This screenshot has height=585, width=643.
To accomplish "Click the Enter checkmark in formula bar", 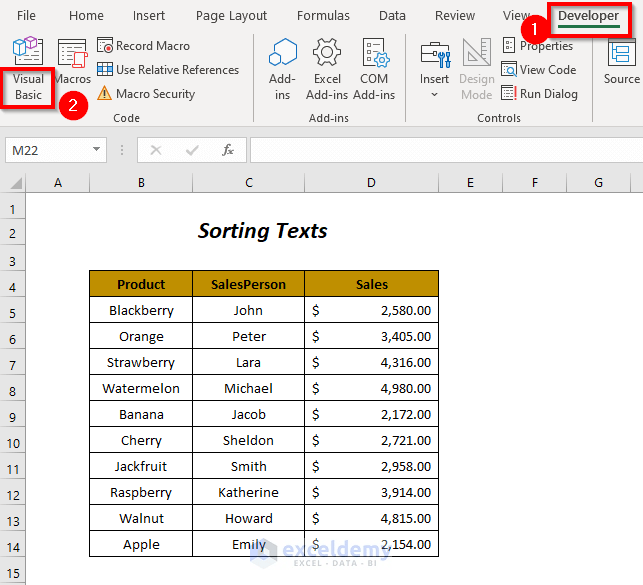I will 192,150.
